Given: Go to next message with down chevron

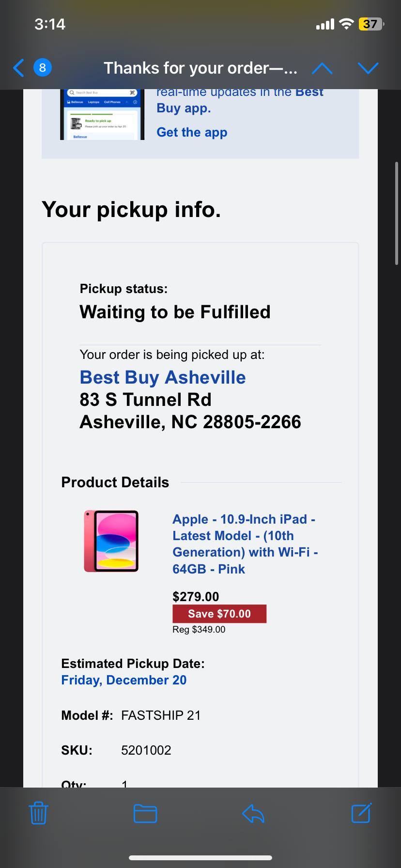Looking at the screenshot, I should click(x=368, y=68).
